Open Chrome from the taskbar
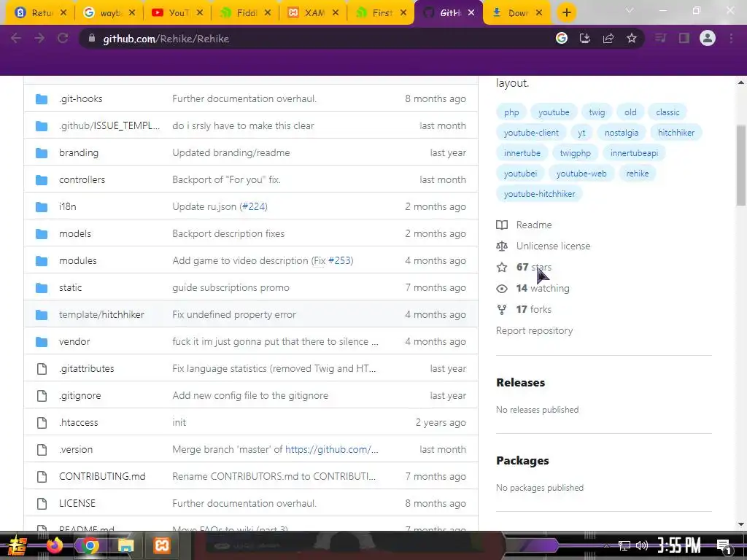 tap(90, 545)
